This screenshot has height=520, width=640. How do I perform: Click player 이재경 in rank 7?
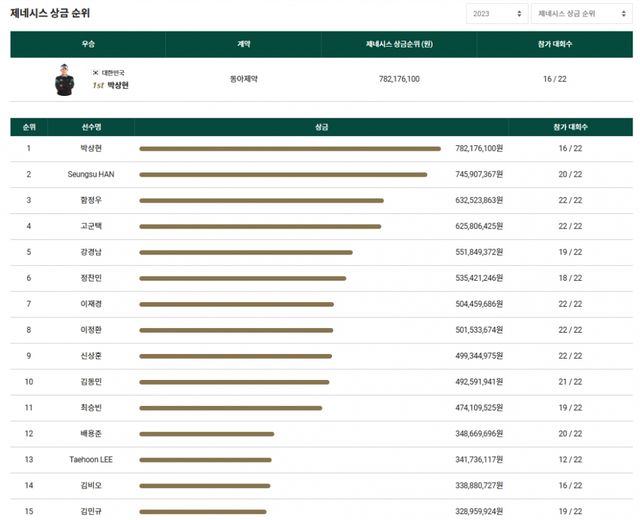point(91,304)
